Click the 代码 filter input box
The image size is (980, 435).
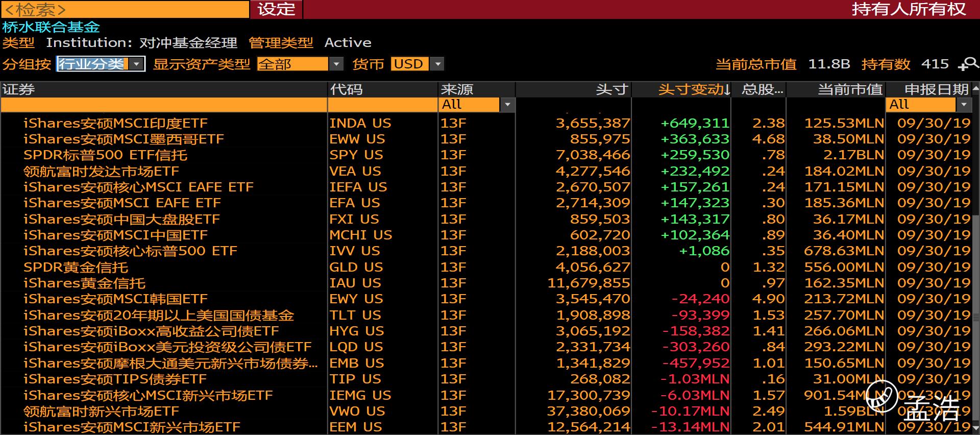(382, 105)
